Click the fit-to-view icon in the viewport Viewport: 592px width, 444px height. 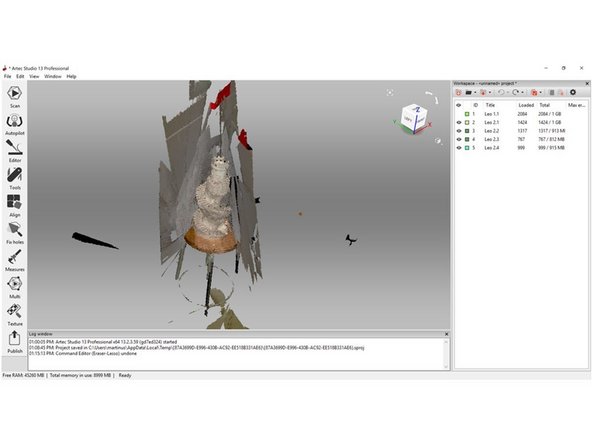coord(390,92)
